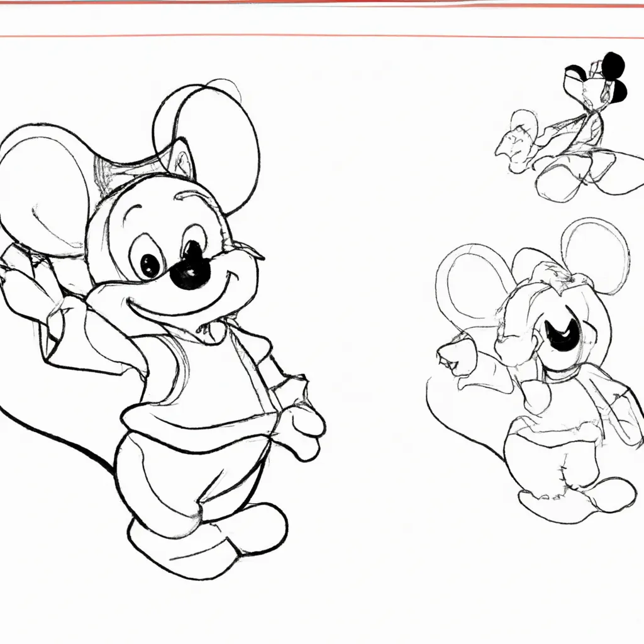
Task: Click the thin red line at top
Action: (x=322, y=4)
